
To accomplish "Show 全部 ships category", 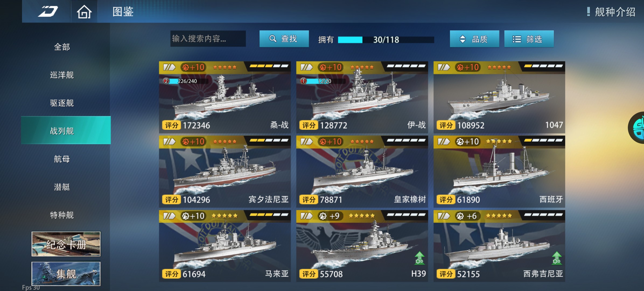I will (62, 47).
